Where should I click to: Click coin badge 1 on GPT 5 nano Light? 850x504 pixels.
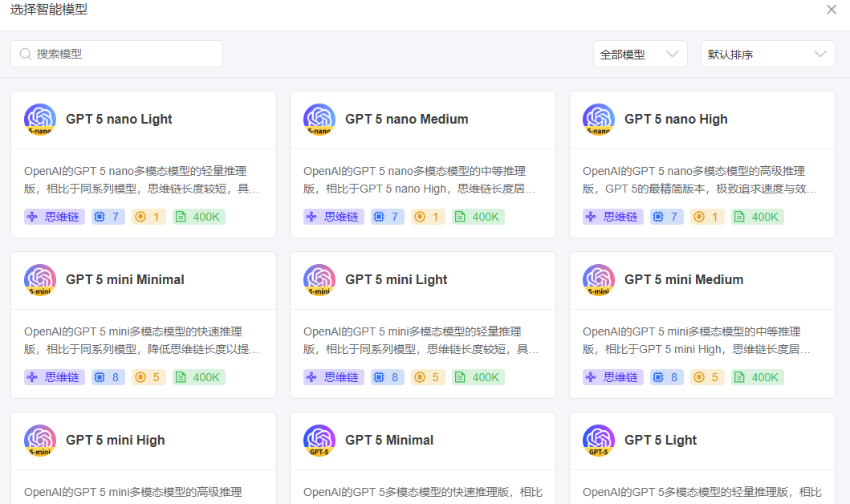[x=148, y=217]
